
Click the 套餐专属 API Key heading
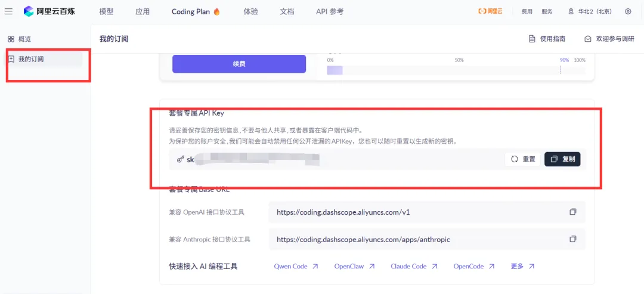point(197,113)
